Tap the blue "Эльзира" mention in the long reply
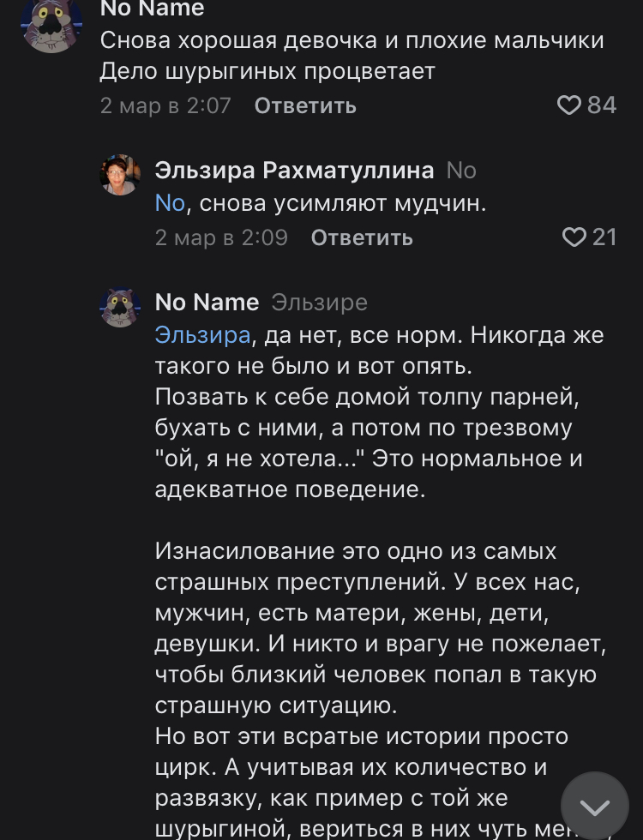The image size is (643, 840). (x=202, y=335)
